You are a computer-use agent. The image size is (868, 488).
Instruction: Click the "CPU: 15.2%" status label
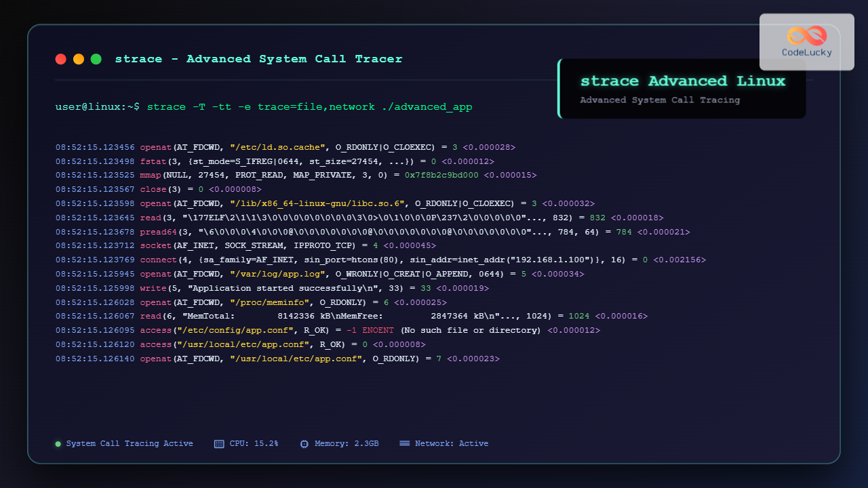[x=254, y=444]
